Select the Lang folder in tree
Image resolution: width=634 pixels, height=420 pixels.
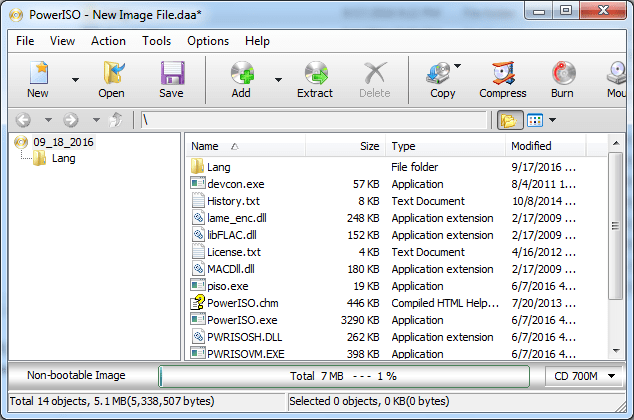coord(63,158)
